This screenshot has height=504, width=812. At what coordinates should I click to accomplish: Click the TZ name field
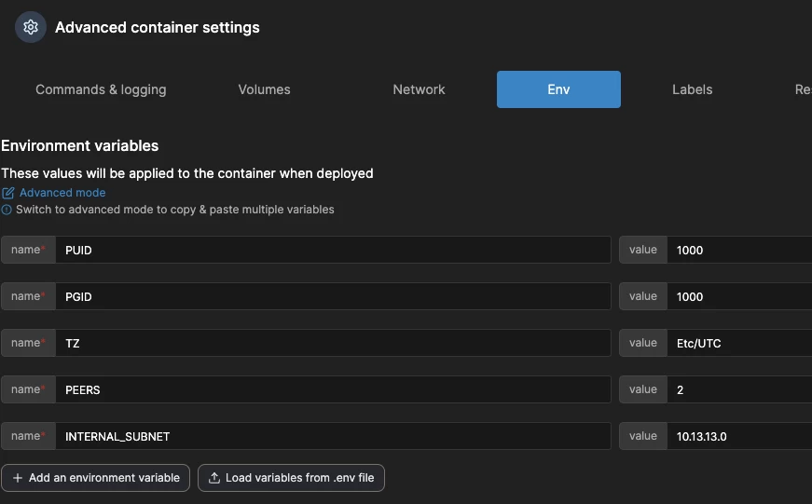click(333, 343)
